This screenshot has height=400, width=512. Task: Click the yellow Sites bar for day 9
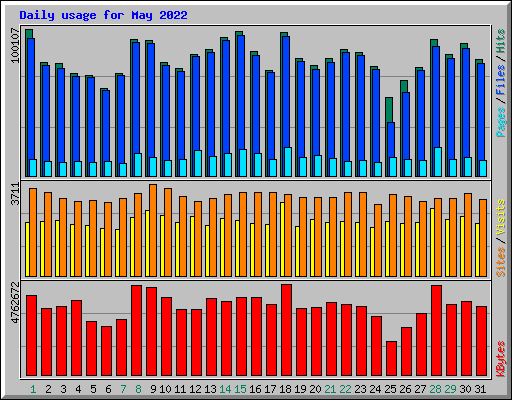147,243
